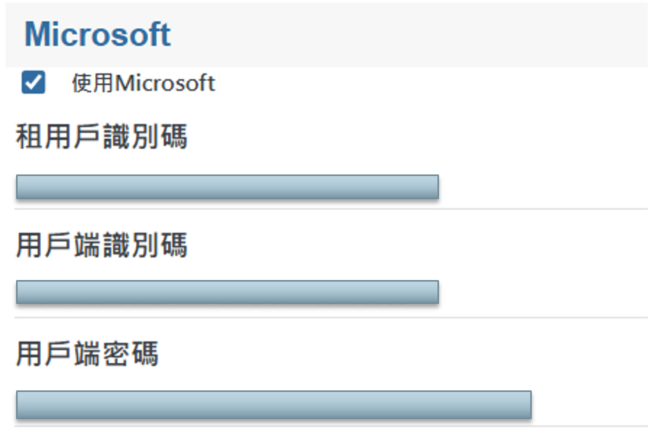Click the 租用戶識別碼 input field
This screenshot has width=671, height=443.
[x=227, y=187]
